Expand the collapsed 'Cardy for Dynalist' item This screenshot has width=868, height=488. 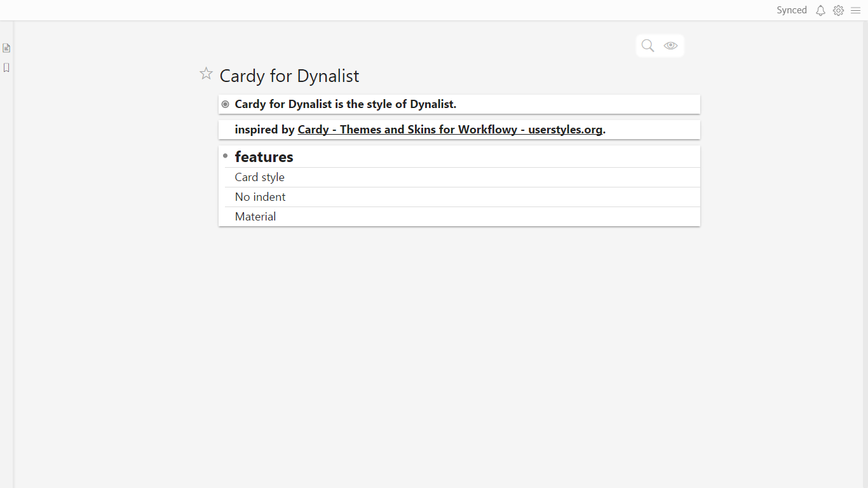pos(225,104)
